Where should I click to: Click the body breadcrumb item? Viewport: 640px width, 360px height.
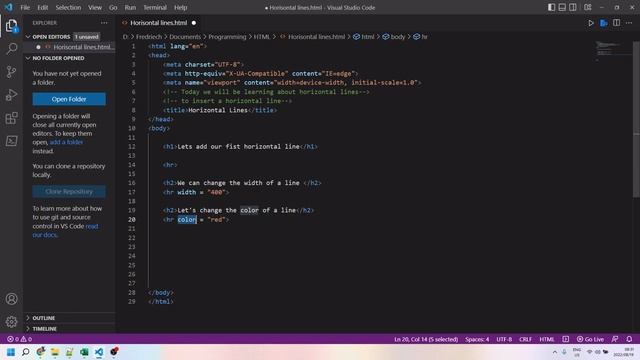[394, 37]
